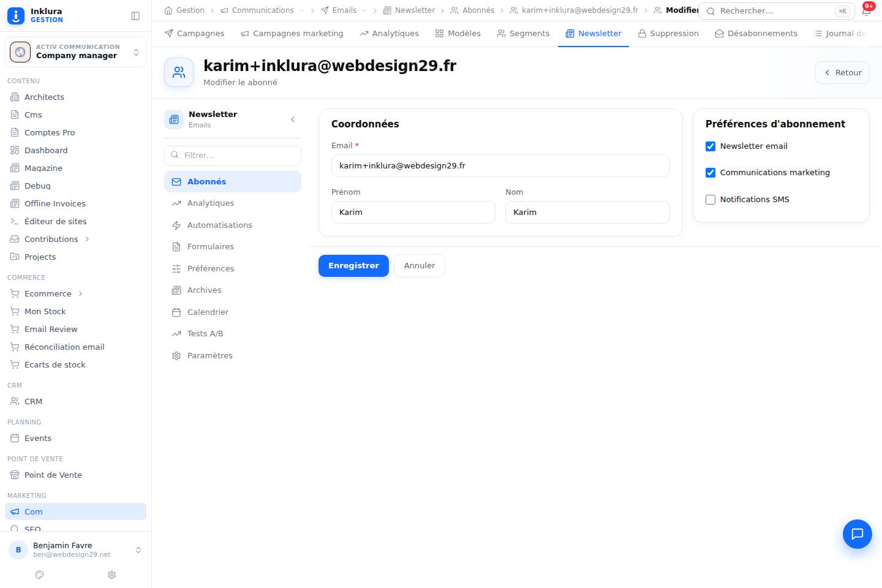Click the Prénom input field

click(413, 213)
